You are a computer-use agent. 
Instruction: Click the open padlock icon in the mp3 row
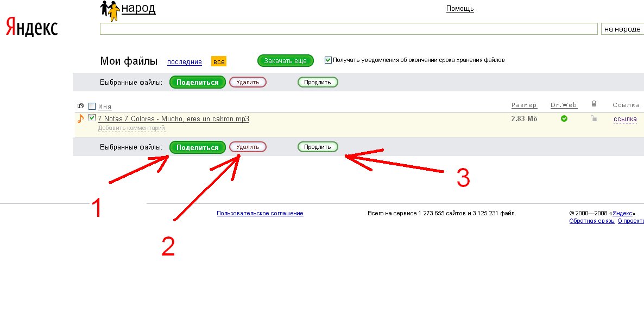[x=594, y=119]
